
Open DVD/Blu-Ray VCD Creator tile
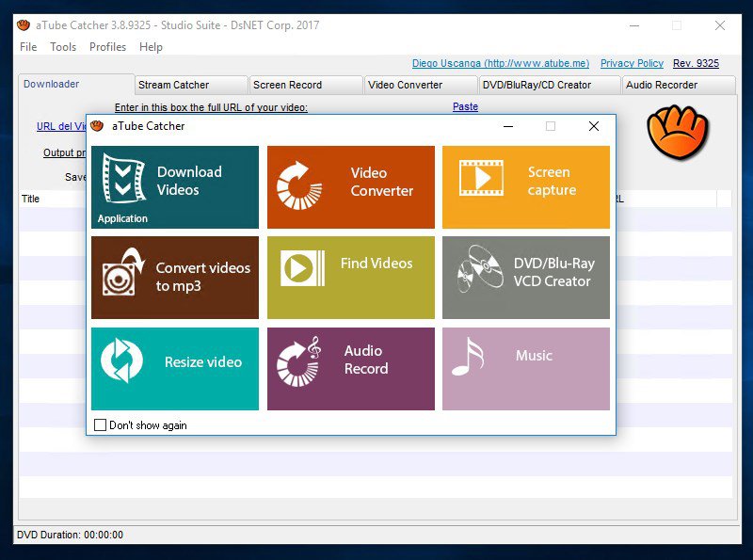(x=525, y=277)
